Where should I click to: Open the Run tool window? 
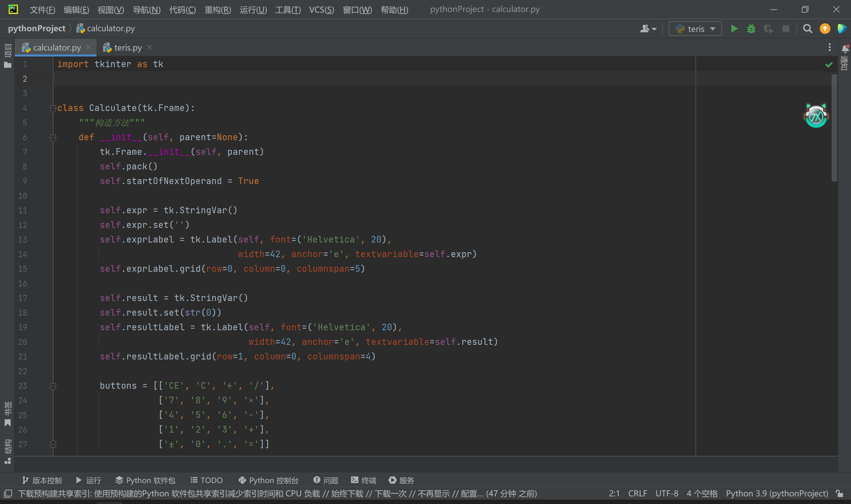[88, 480]
